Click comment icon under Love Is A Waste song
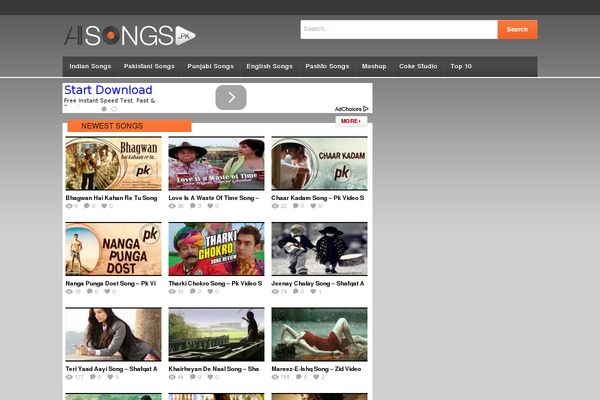 (193, 206)
